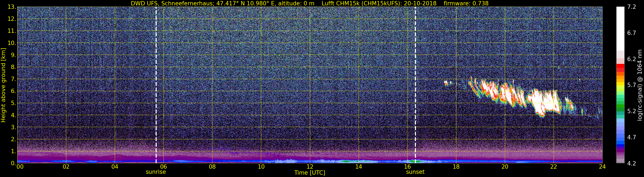
Task: Click the 'Time [UTC]' axis label
Action: [310, 173]
